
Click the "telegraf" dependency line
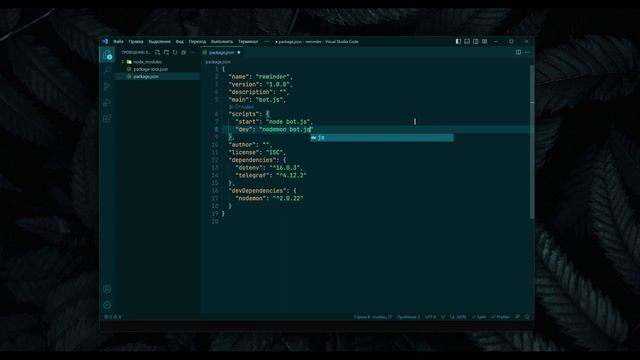point(271,176)
